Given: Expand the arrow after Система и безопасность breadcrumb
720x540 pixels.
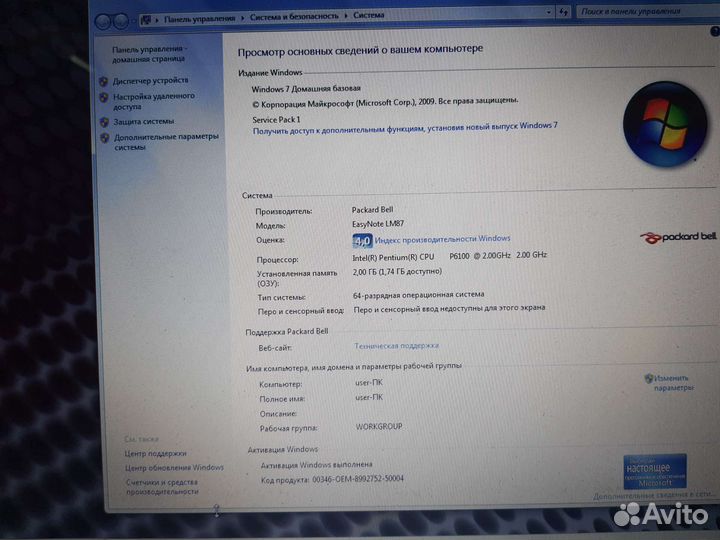Looking at the screenshot, I should click(x=345, y=16).
